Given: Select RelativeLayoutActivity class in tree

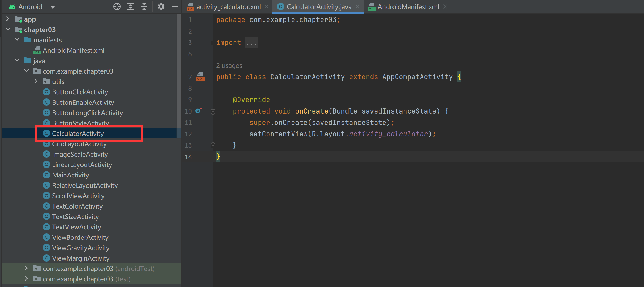Looking at the screenshot, I should (85, 185).
